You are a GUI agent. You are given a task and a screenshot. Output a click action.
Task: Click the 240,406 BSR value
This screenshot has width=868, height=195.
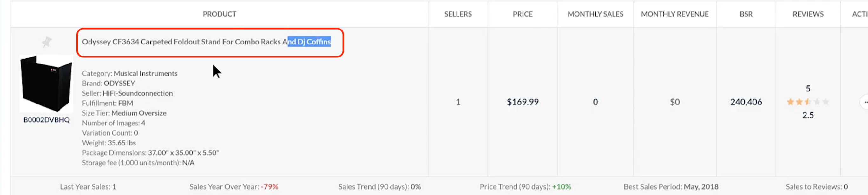(x=746, y=102)
